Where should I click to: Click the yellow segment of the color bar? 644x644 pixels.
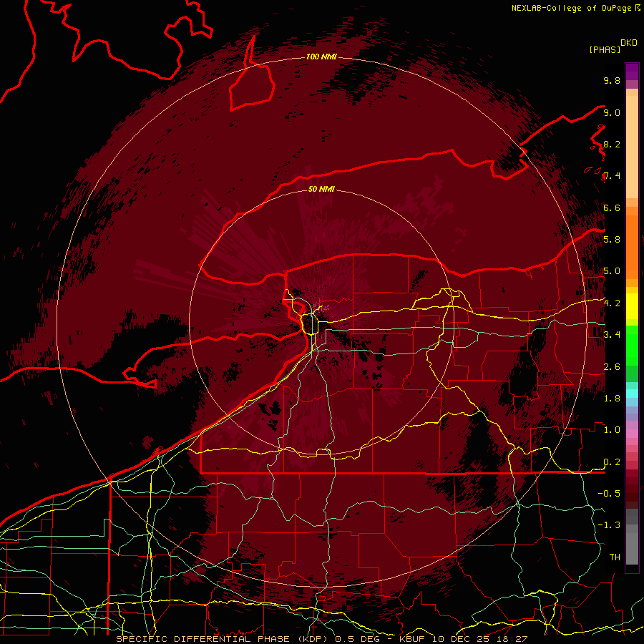coord(632,306)
